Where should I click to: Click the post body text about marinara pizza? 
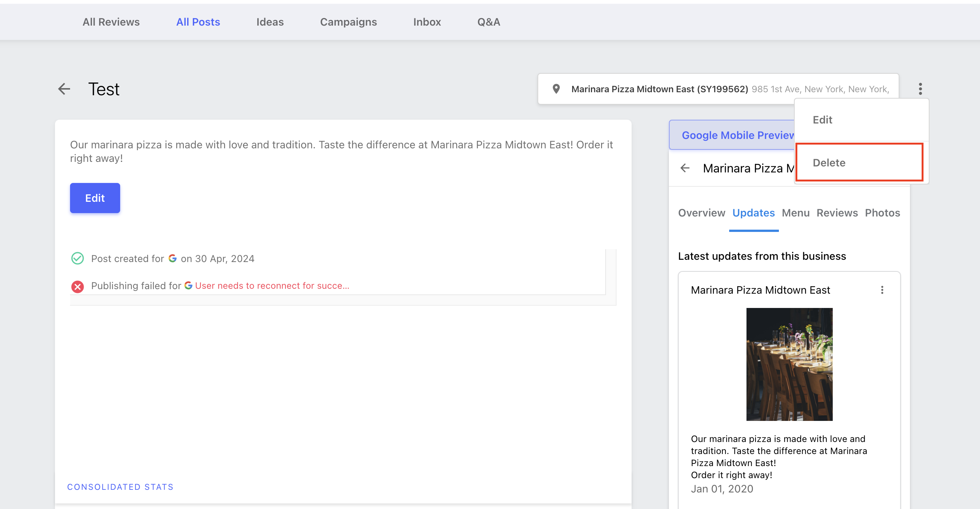coord(341,151)
